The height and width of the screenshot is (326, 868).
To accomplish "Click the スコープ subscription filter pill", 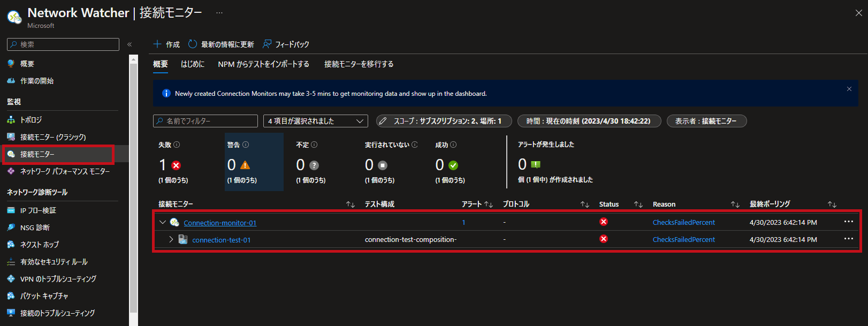I will tap(444, 121).
